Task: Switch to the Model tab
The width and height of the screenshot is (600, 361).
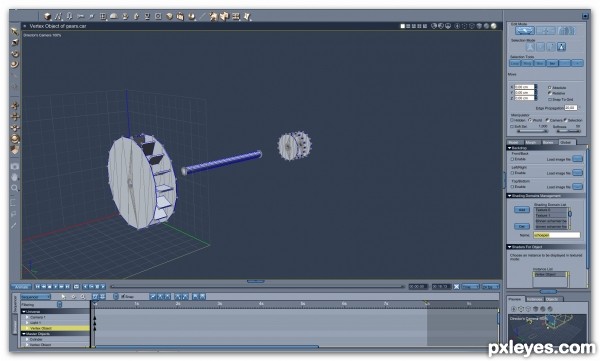Action: tap(514, 142)
